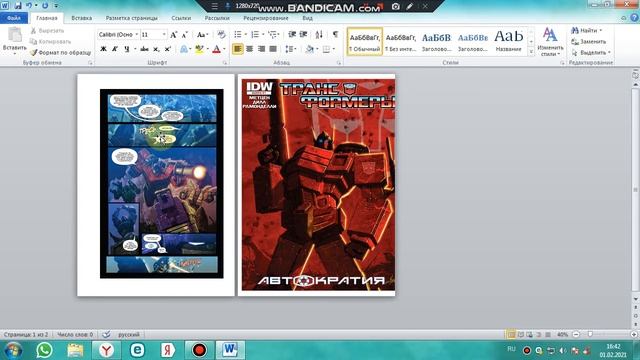The height and width of the screenshot is (360, 640).
Task: Toggle bold (Ж) formatting
Action: [x=103, y=49]
